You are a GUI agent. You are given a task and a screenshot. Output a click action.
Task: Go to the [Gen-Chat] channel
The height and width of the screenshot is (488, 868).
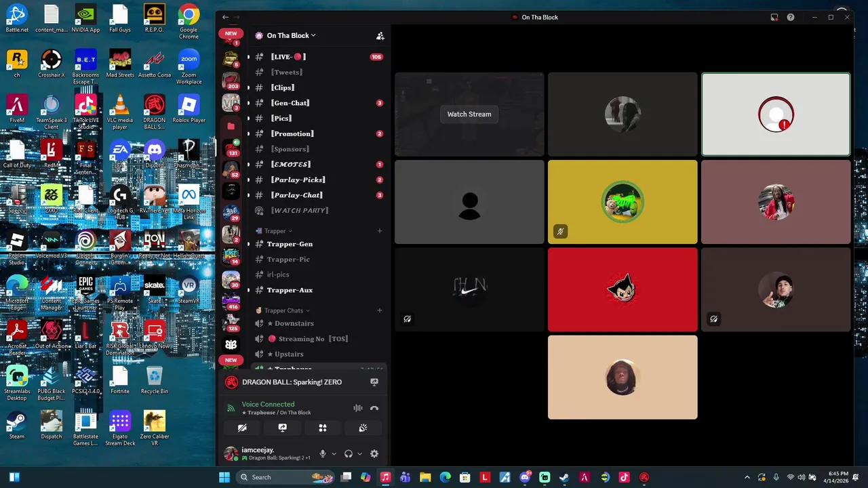point(290,103)
